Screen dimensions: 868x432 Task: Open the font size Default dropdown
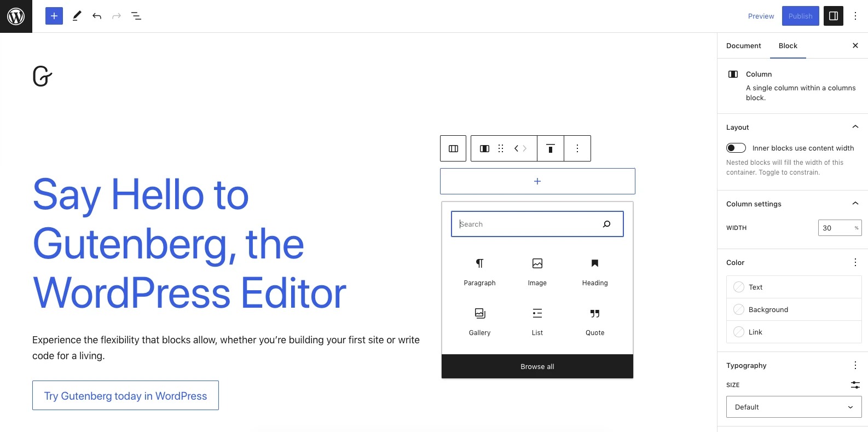click(794, 407)
